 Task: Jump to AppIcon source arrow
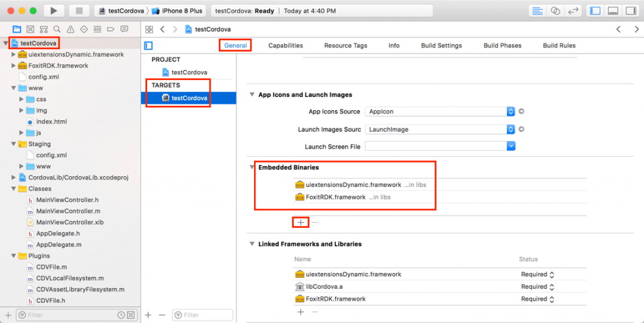point(521,111)
